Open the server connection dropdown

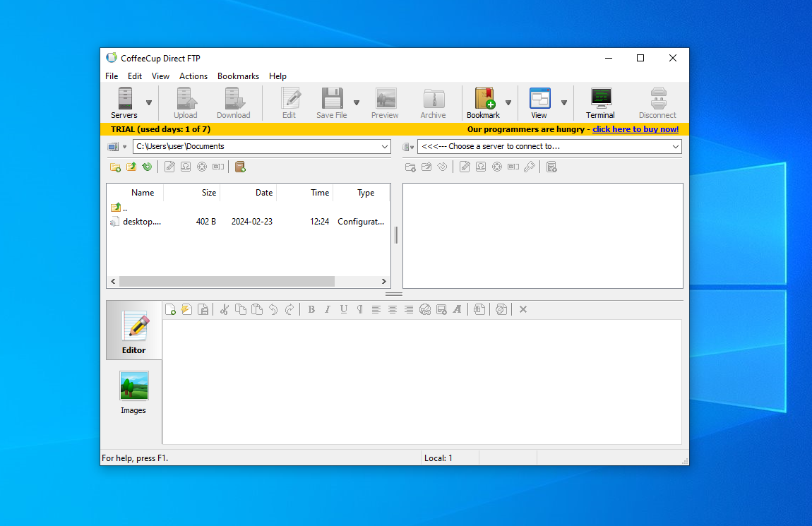click(x=676, y=146)
